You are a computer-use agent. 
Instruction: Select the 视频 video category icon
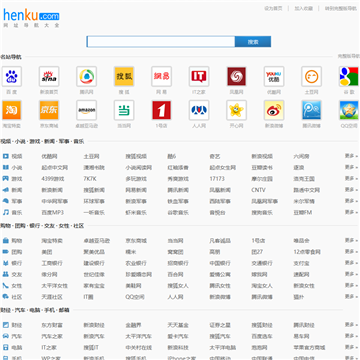6,156
